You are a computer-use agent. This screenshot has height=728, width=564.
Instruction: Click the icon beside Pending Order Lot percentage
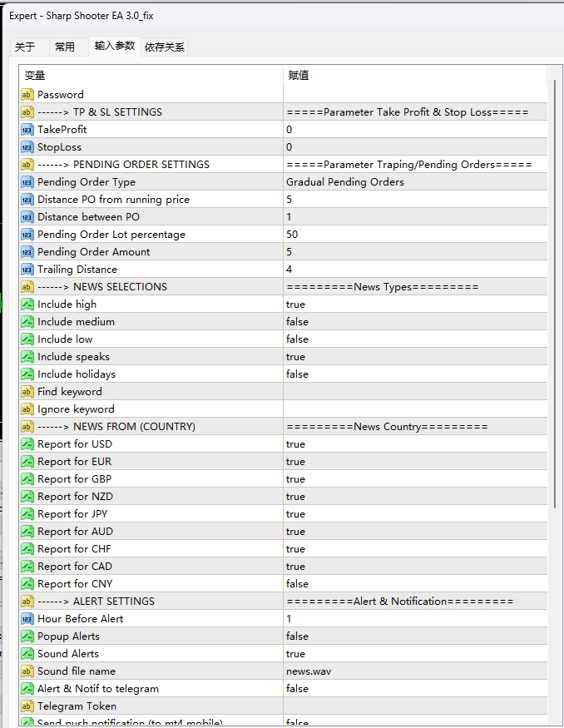coord(27,235)
